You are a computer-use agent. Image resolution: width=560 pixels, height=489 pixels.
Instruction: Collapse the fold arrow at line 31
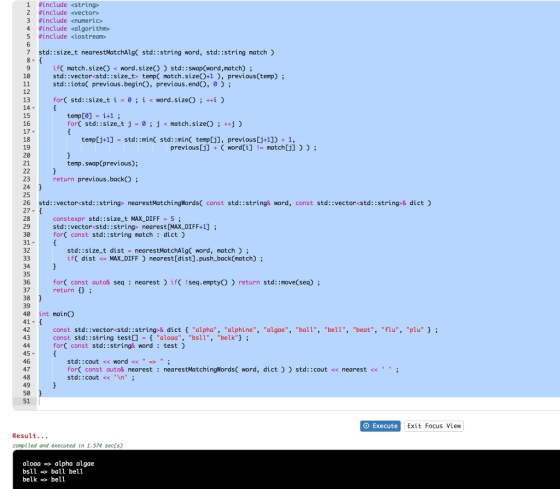coord(34,243)
